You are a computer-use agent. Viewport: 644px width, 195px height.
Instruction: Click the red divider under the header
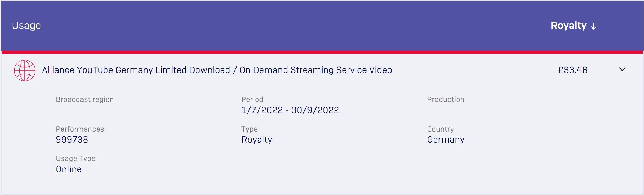[x=322, y=52]
